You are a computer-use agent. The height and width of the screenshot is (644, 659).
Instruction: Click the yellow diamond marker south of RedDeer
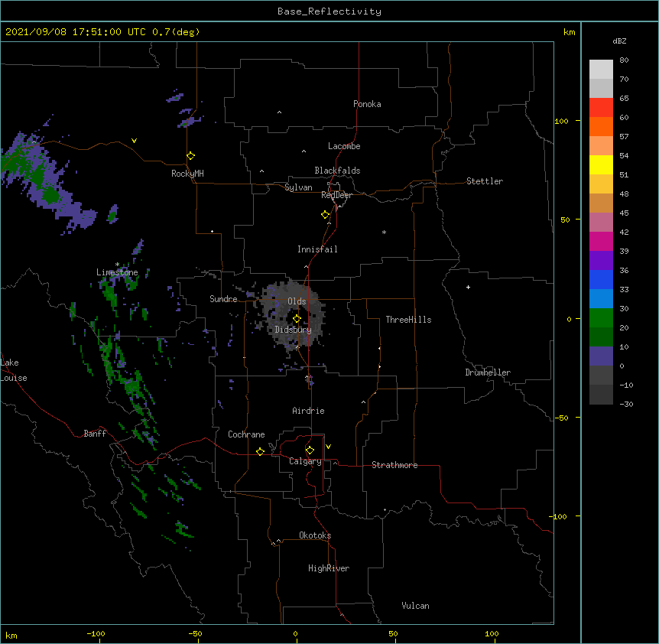(325, 215)
